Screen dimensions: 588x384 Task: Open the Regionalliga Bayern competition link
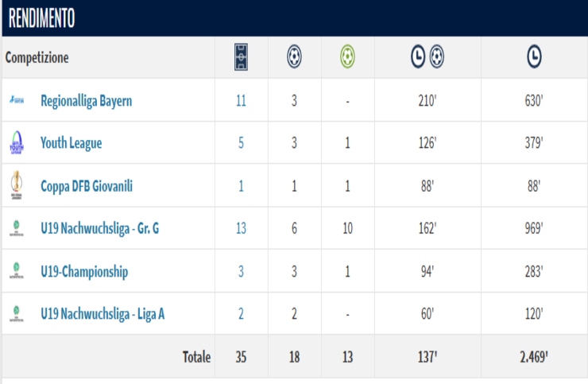pyautogui.click(x=86, y=101)
